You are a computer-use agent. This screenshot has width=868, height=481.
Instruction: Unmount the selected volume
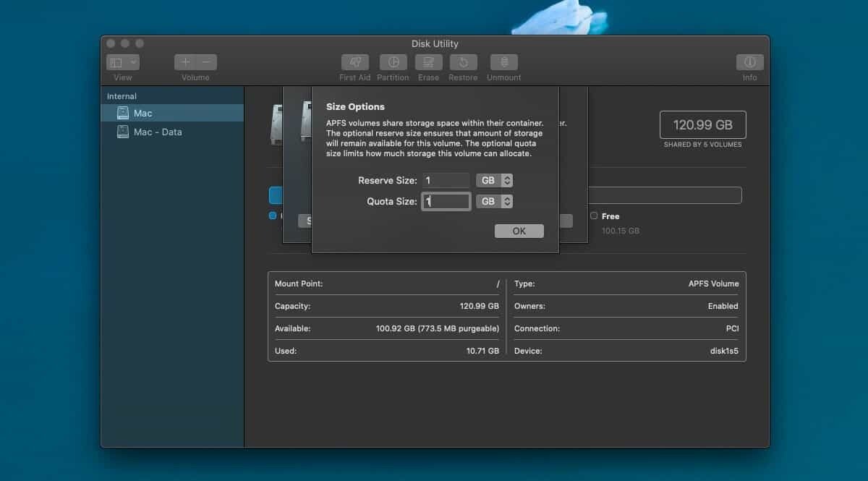click(x=503, y=63)
